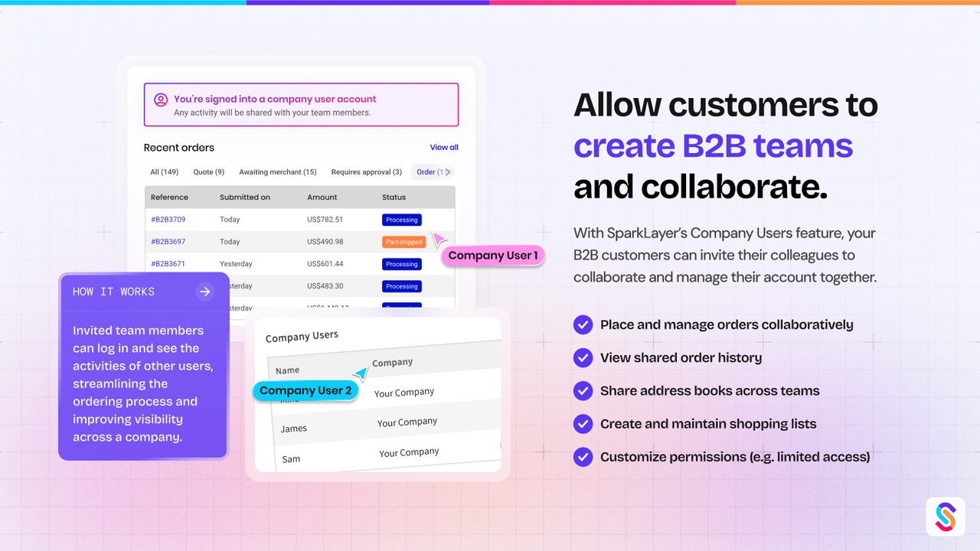Click Processing badge for order #B2B3709
Screen dimensions: 980x551
[x=402, y=220]
